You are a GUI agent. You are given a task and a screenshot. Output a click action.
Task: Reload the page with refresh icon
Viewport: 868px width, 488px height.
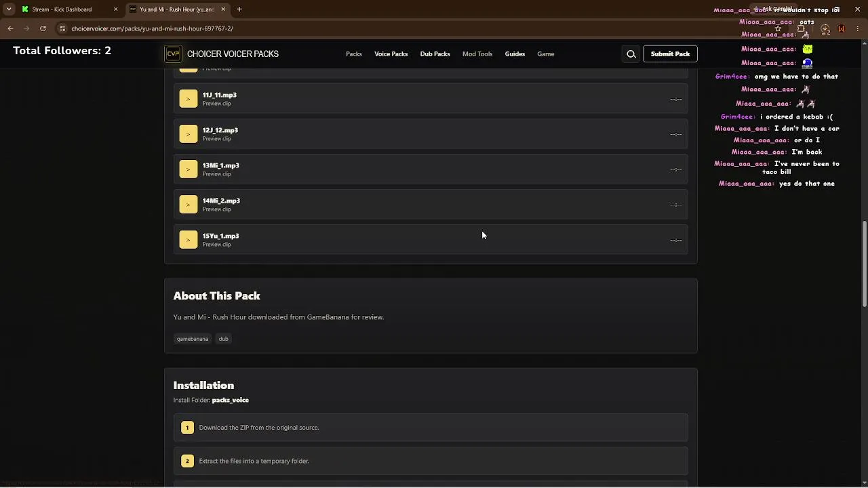pyautogui.click(x=43, y=28)
